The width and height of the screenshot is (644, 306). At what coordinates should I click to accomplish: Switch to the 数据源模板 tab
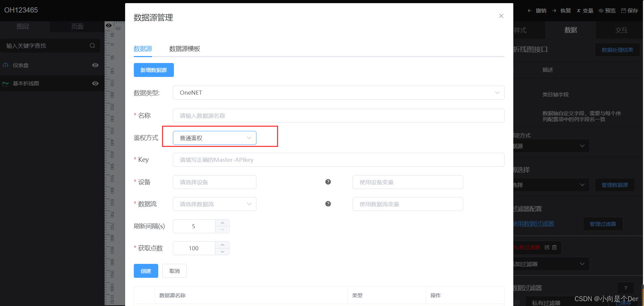185,49
